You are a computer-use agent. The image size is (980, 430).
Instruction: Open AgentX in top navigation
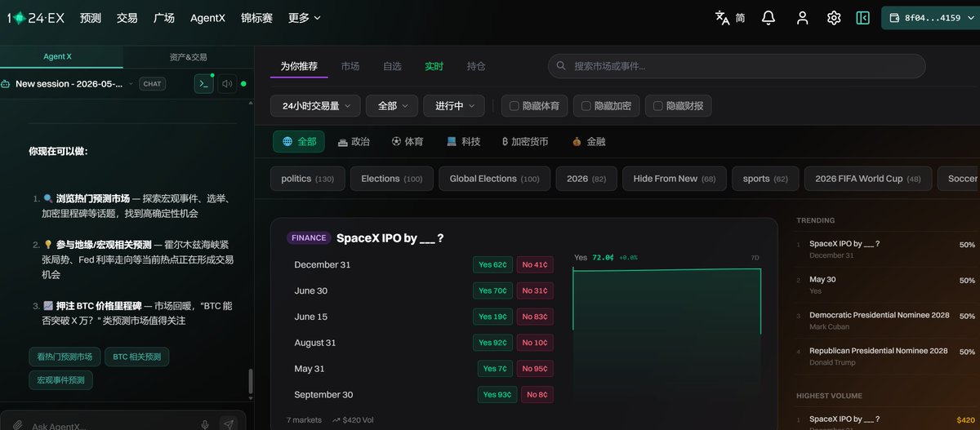pos(207,17)
